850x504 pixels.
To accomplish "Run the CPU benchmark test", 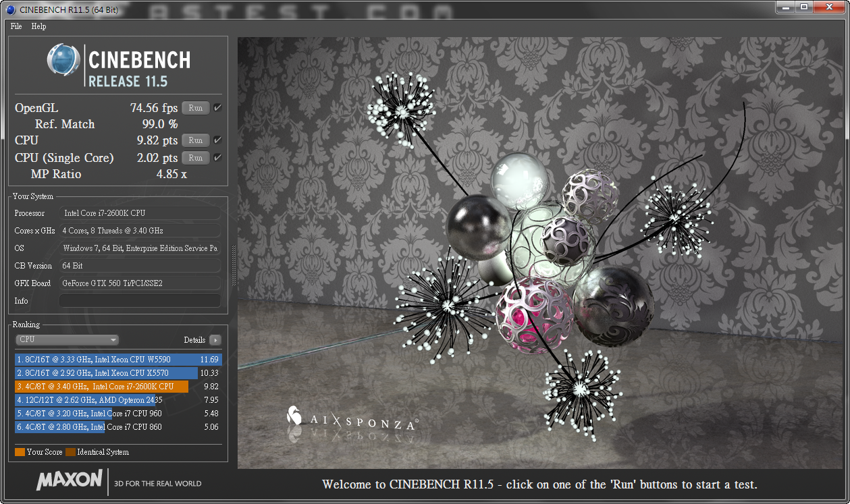I will [195, 140].
